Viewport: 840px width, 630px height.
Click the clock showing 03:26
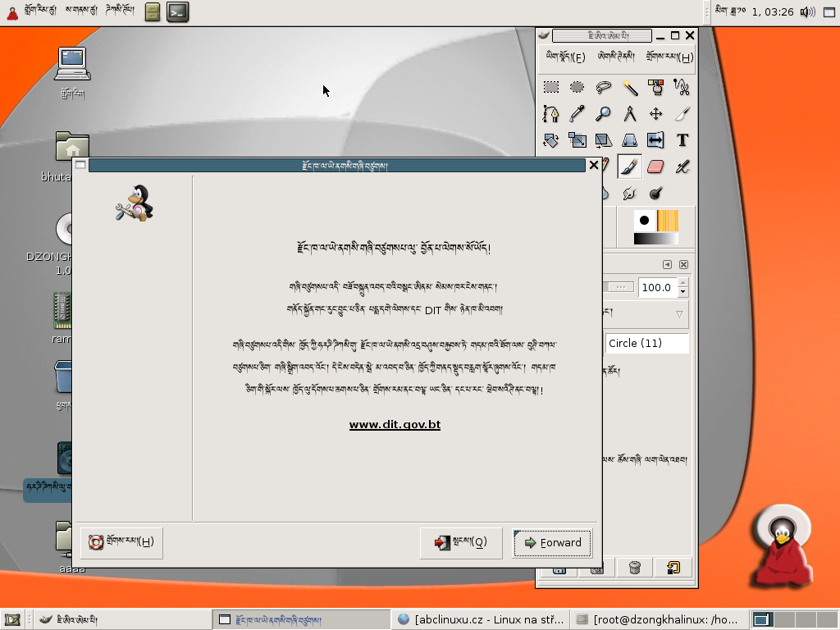(x=755, y=11)
